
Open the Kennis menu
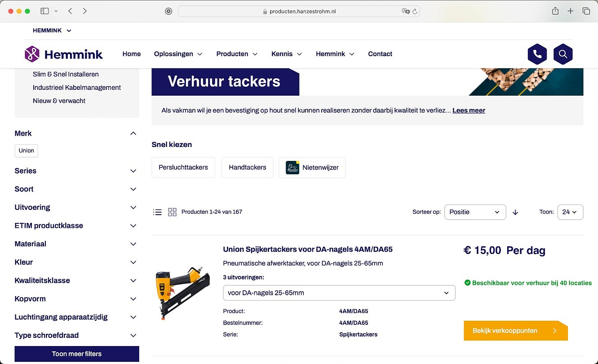[x=287, y=54]
